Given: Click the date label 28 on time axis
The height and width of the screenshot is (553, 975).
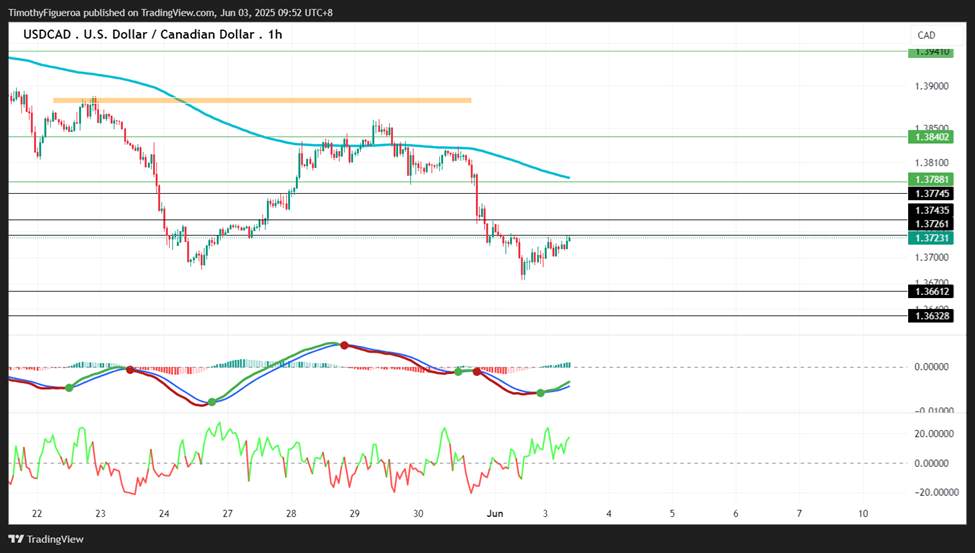Looking at the screenshot, I should (x=291, y=514).
